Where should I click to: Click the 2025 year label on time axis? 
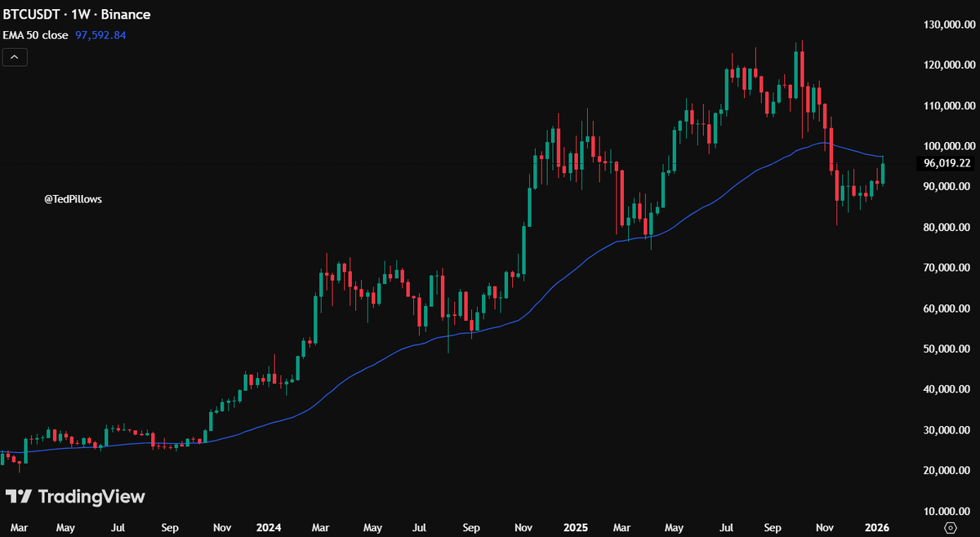(x=577, y=527)
